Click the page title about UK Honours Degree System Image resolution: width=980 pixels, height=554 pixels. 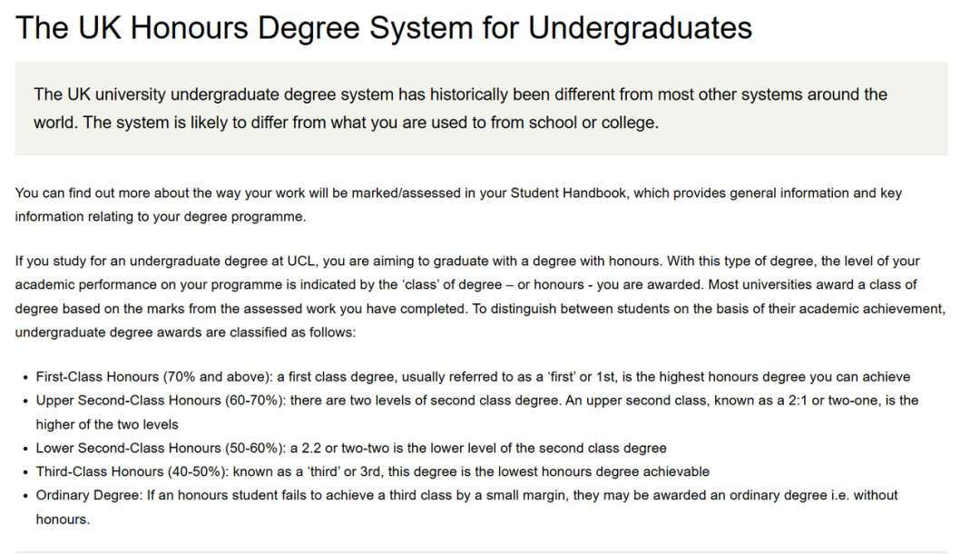point(384,28)
